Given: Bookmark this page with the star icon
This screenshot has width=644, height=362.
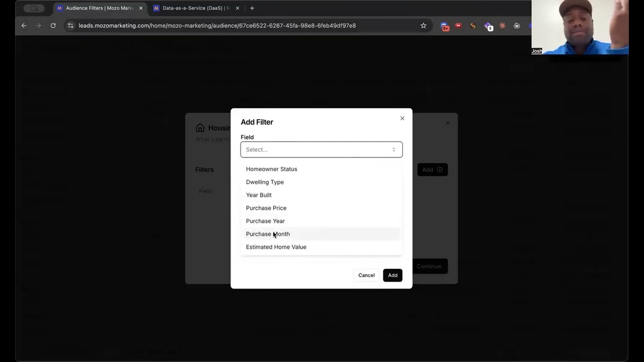Looking at the screenshot, I should coord(423,26).
